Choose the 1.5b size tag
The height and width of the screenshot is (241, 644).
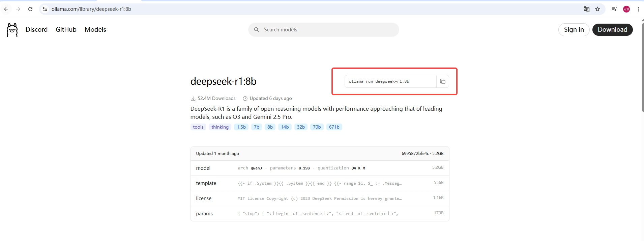pyautogui.click(x=241, y=127)
